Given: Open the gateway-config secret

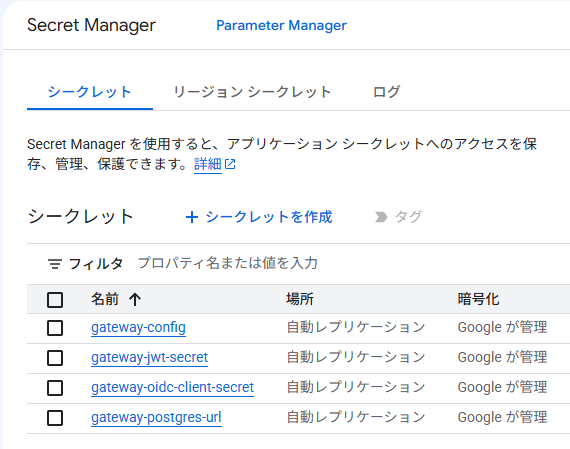Looking at the screenshot, I should 138,328.
